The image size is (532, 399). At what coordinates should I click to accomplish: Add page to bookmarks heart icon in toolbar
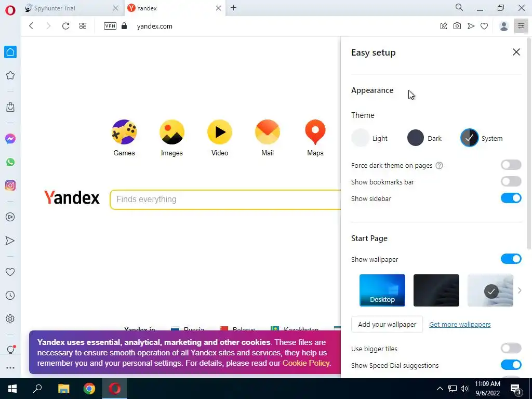click(x=484, y=26)
